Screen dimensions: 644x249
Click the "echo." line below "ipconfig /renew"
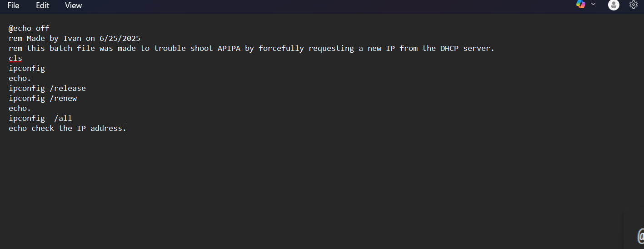pyautogui.click(x=20, y=108)
